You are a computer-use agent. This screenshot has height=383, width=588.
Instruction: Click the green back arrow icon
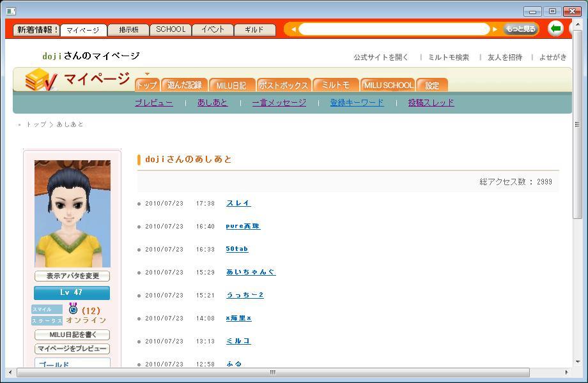pos(556,29)
